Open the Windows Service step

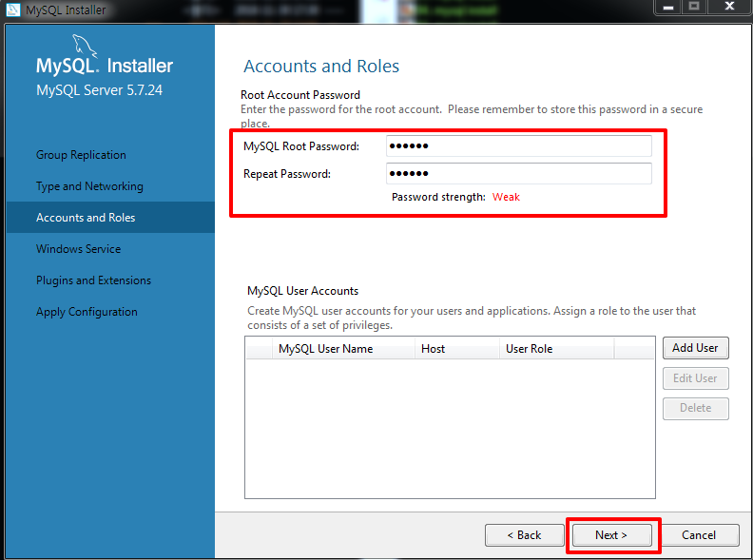[x=78, y=249]
